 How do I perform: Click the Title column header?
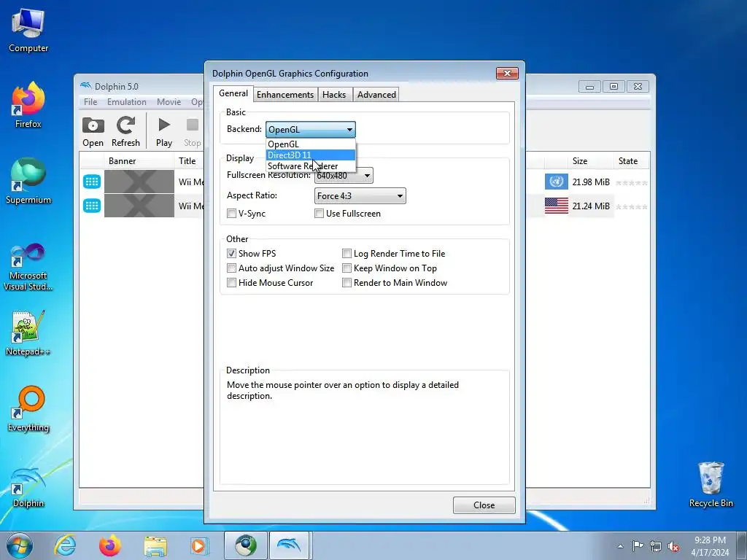click(190, 161)
